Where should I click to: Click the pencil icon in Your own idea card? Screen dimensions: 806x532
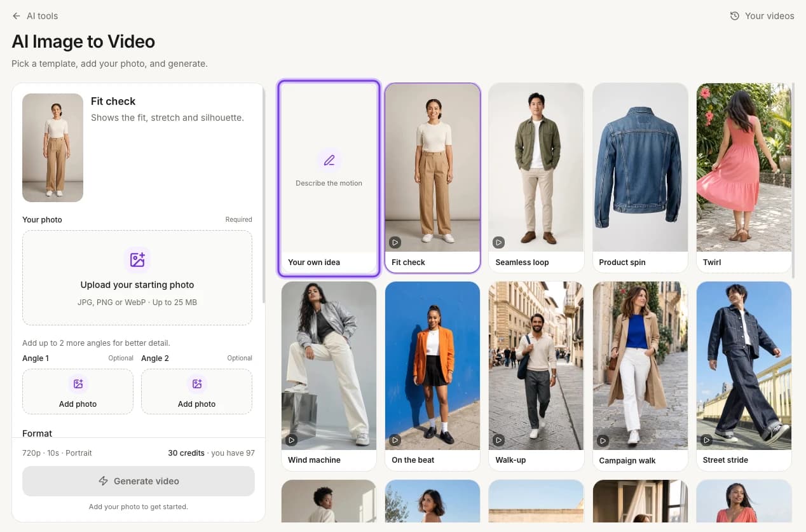329,160
